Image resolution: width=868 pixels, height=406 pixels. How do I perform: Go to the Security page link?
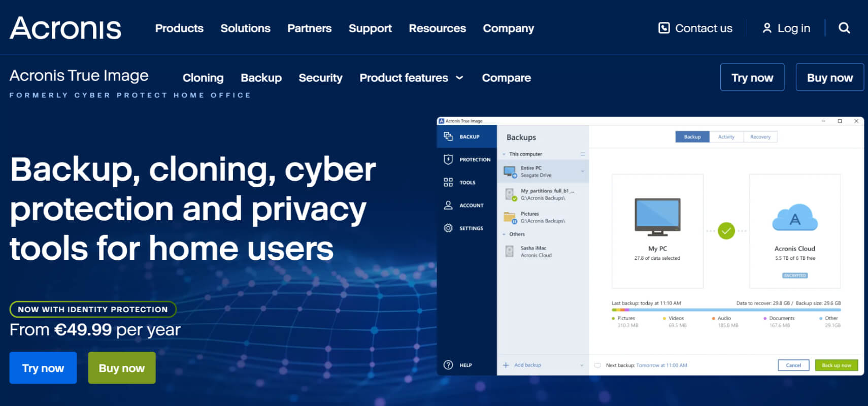(320, 78)
